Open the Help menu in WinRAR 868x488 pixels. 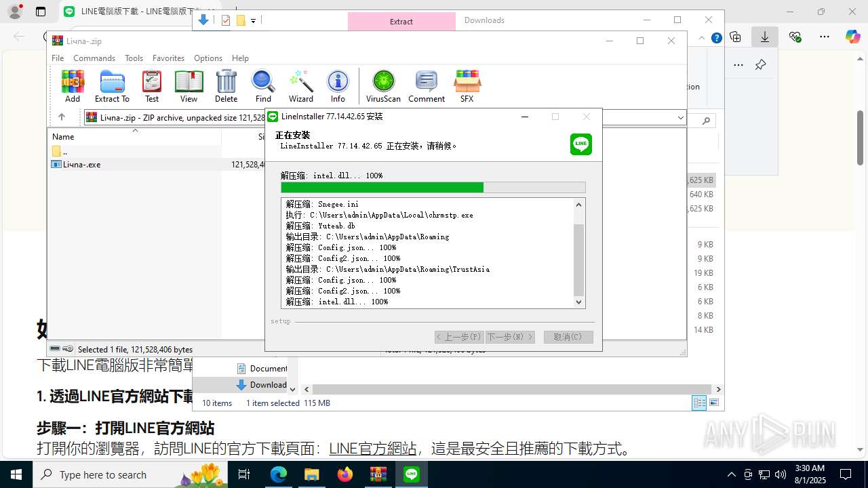pos(240,58)
